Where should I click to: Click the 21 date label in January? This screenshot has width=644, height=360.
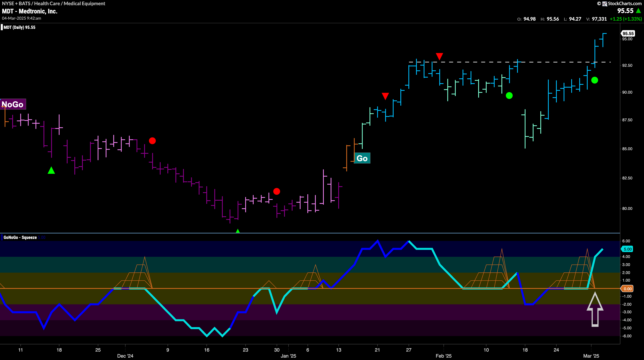coord(378,350)
